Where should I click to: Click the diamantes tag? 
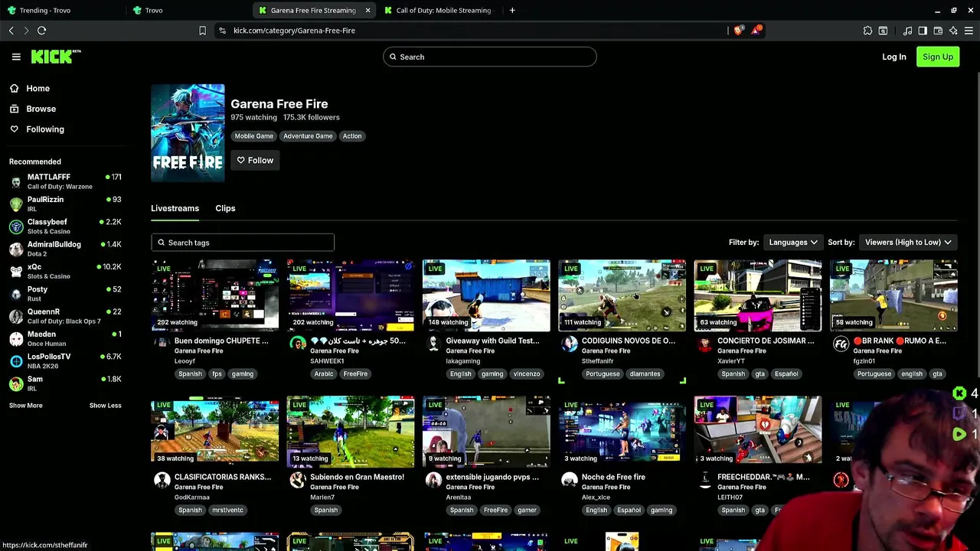[645, 374]
